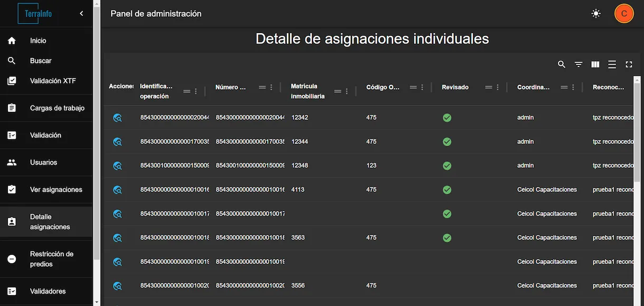This screenshot has width=644, height=306.
Task: Select Validación XTF in the sidebar
Action: (x=46, y=81)
